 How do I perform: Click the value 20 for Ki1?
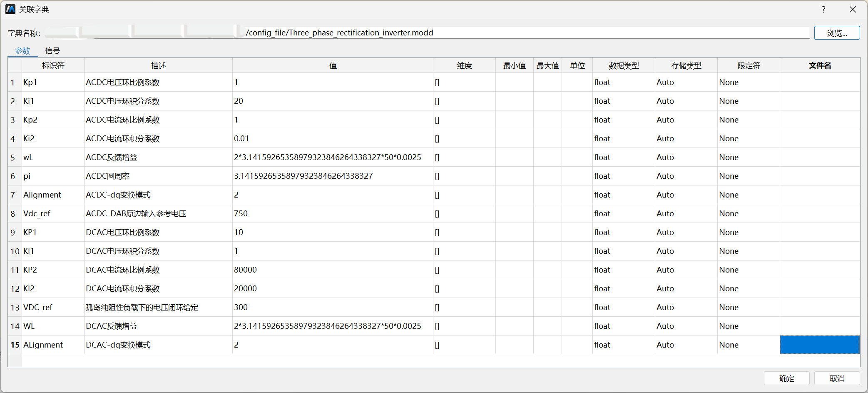333,101
